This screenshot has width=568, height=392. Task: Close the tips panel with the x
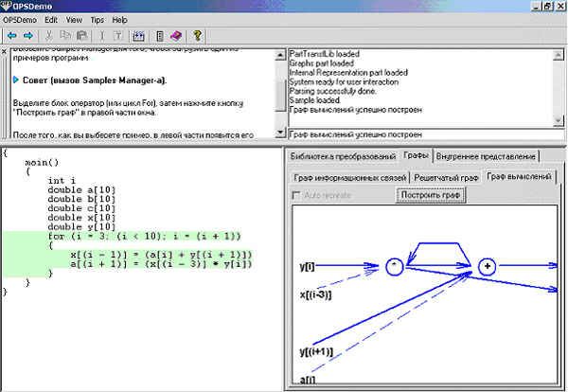(4, 52)
